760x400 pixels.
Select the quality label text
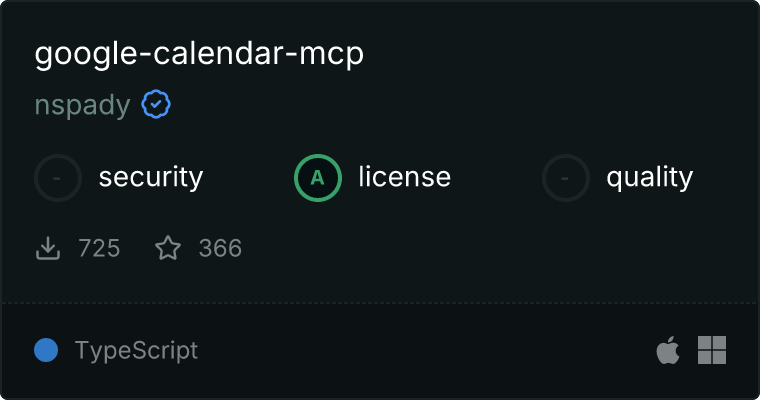[x=649, y=177]
